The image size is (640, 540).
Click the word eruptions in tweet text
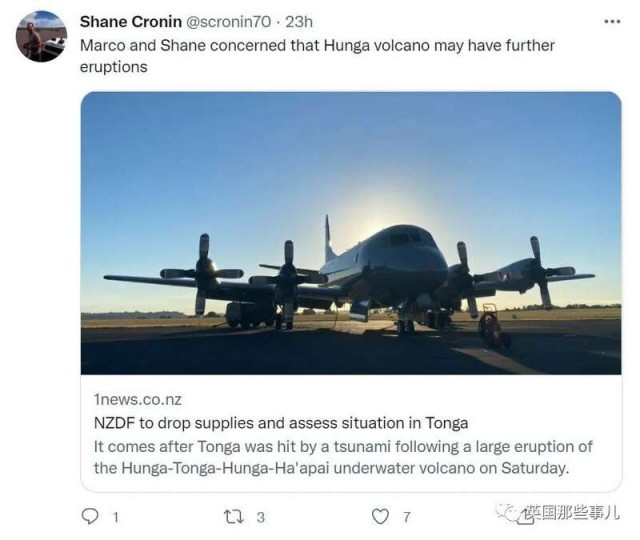113,67
